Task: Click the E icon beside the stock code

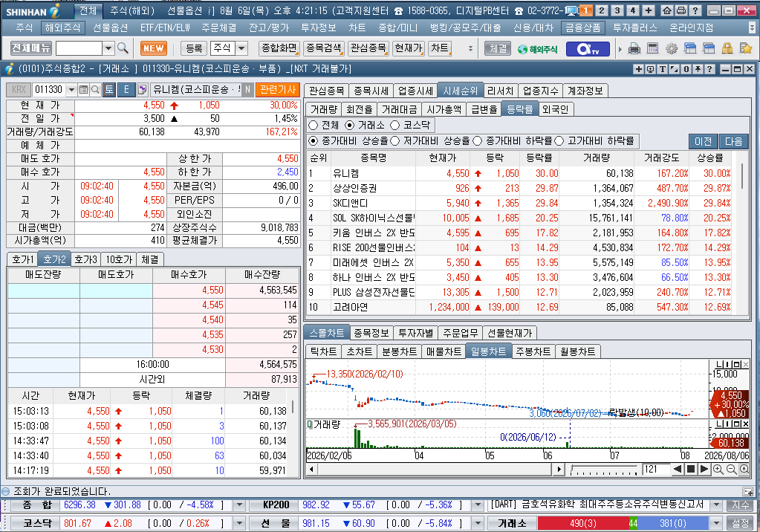Action: click(126, 90)
